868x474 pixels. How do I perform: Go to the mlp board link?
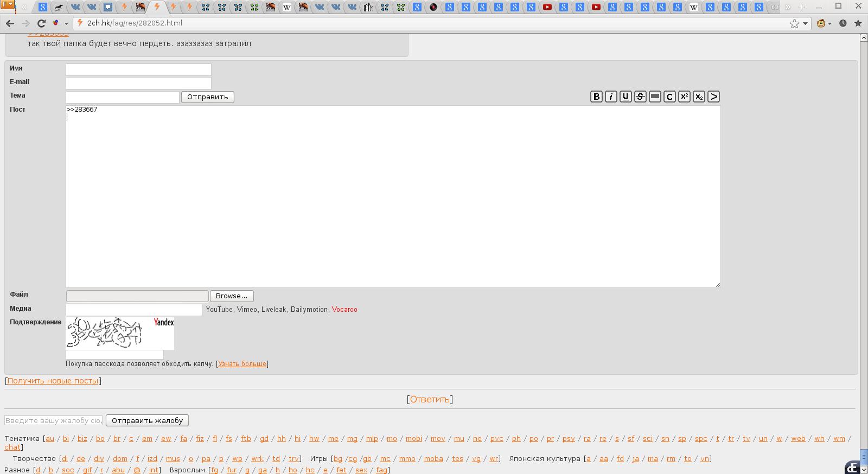372,439
